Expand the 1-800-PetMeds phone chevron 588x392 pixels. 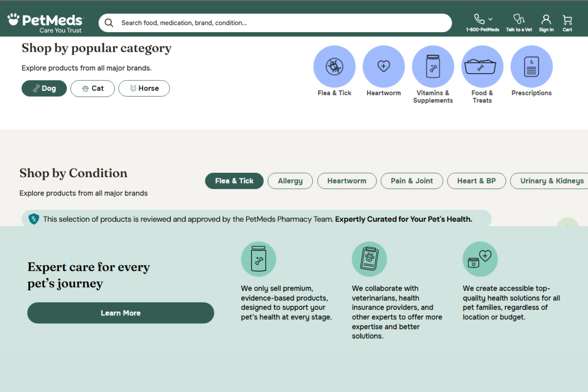tap(490, 18)
